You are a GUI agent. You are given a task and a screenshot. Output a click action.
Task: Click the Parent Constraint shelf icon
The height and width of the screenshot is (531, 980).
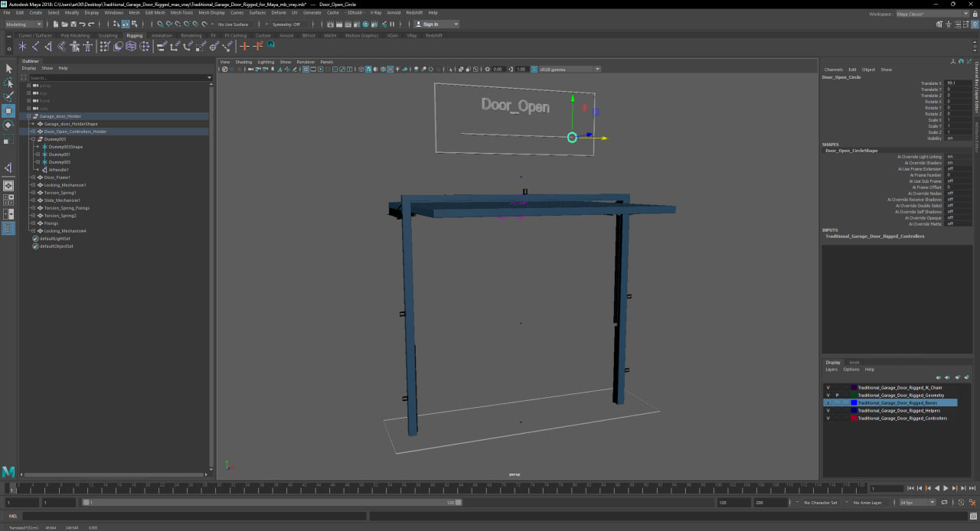[x=161, y=47]
